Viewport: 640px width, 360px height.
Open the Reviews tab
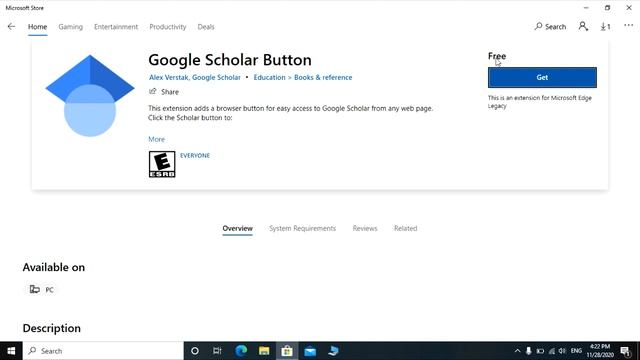365,228
